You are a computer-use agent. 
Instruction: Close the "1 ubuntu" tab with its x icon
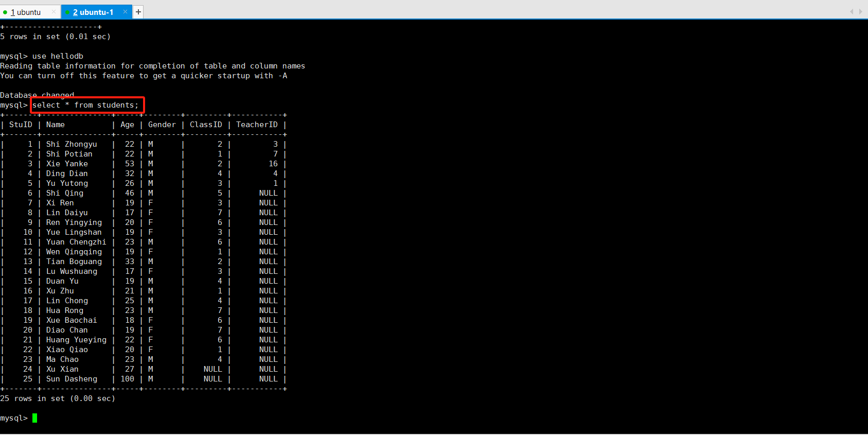[54, 11]
